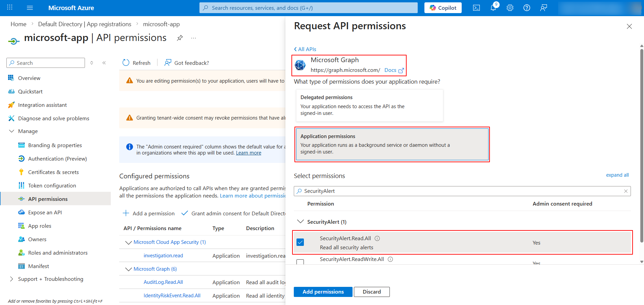Image resolution: width=644 pixels, height=305 pixels.
Task: Open Certificates & secrets in sidebar
Action: [x=53, y=172]
